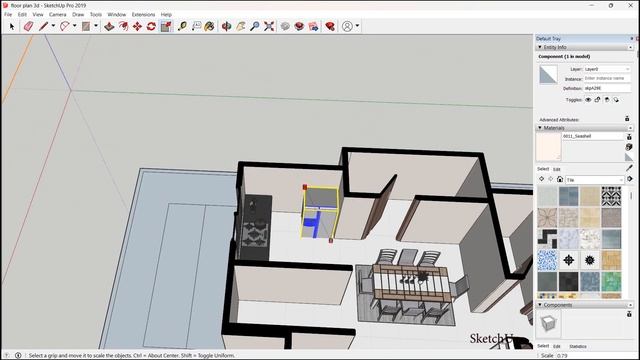Select the Arc tool
The image size is (640, 360).
[x=64, y=27]
